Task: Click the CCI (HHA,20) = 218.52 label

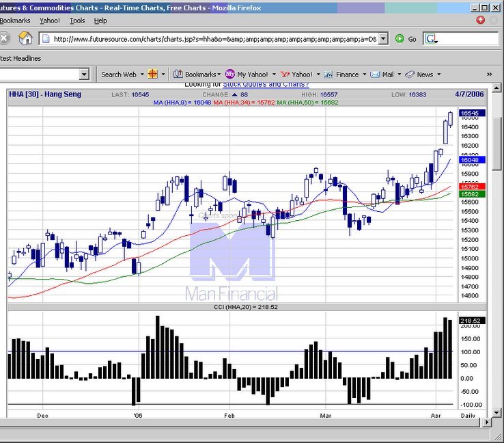Action: point(246,307)
